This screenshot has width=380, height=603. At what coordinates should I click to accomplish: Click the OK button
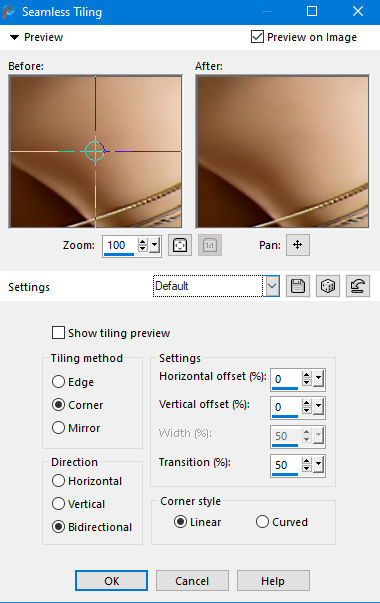pyautogui.click(x=112, y=581)
